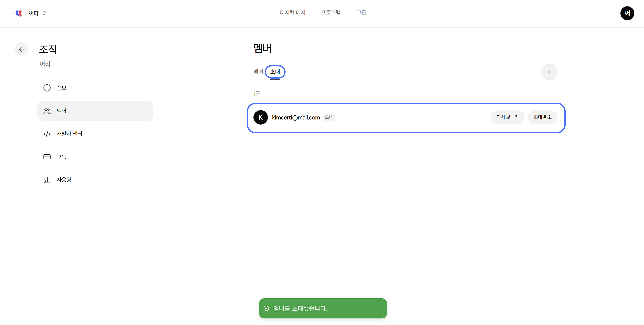The height and width of the screenshot is (325, 644).
Task: Open the 정보 sidebar item
Action: [x=95, y=88]
